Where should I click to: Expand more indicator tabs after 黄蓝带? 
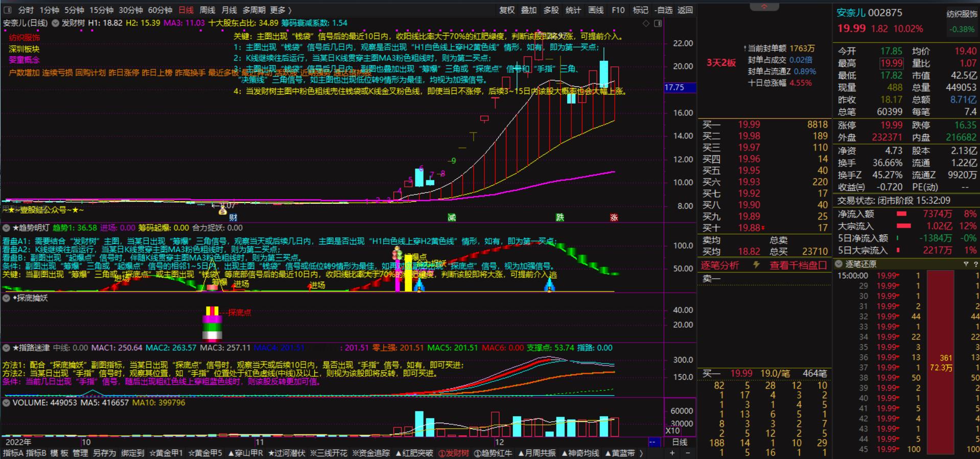[641, 453]
